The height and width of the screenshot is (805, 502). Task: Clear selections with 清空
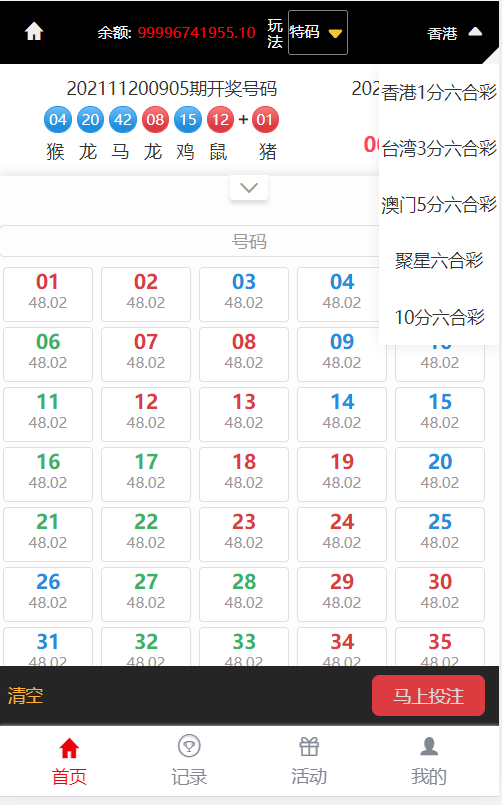[x=25, y=696]
